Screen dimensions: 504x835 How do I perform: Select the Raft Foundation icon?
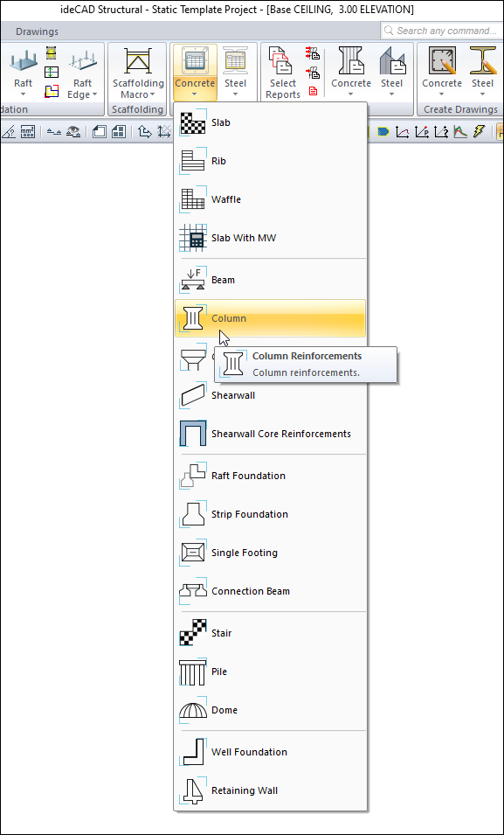pos(192,476)
